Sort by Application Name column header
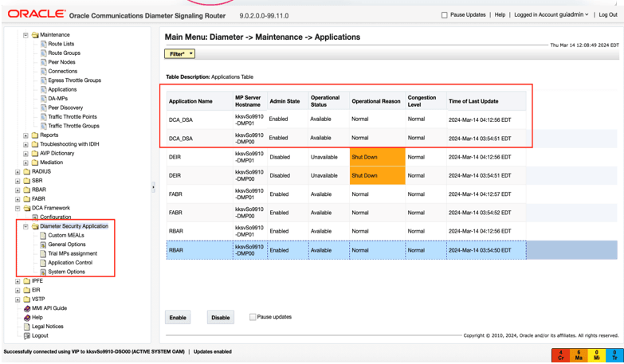The image size is (624, 364). tap(200, 101)
